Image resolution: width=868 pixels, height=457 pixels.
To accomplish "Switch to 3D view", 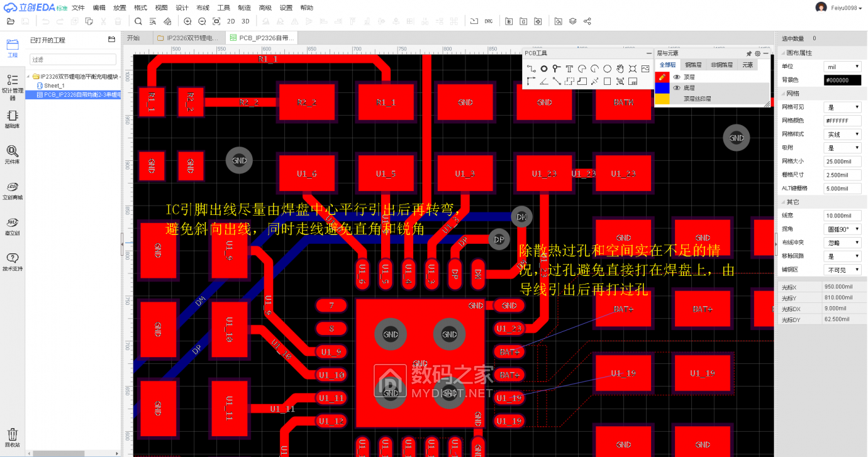I will [245, 21].
